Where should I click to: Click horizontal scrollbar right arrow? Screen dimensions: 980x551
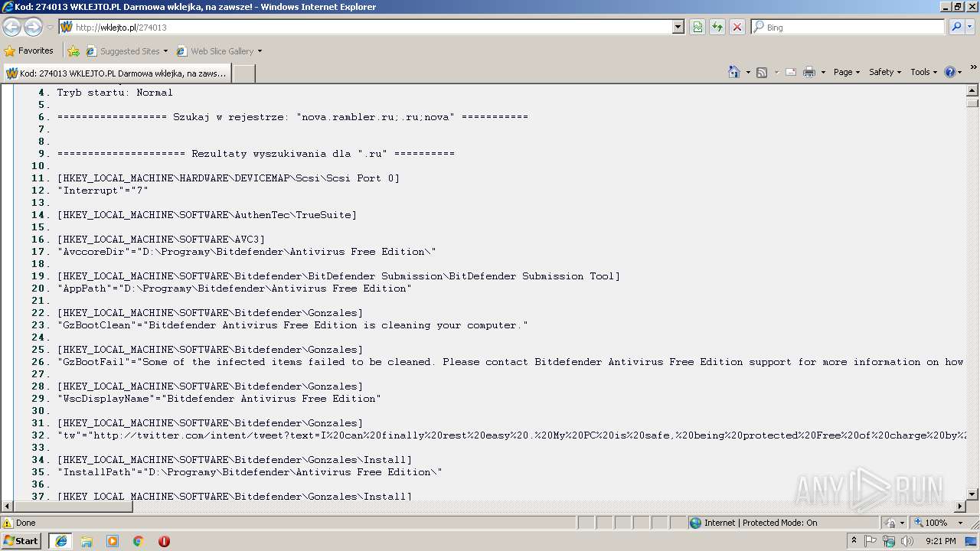pyautogui.click(x=960, y=507)
